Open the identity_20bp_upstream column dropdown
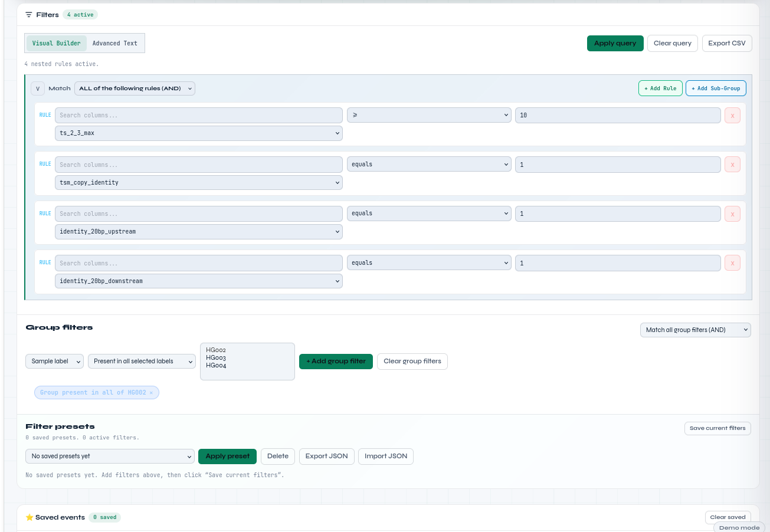Viewport: 770px width, 532px height. [x=199, y=231]
